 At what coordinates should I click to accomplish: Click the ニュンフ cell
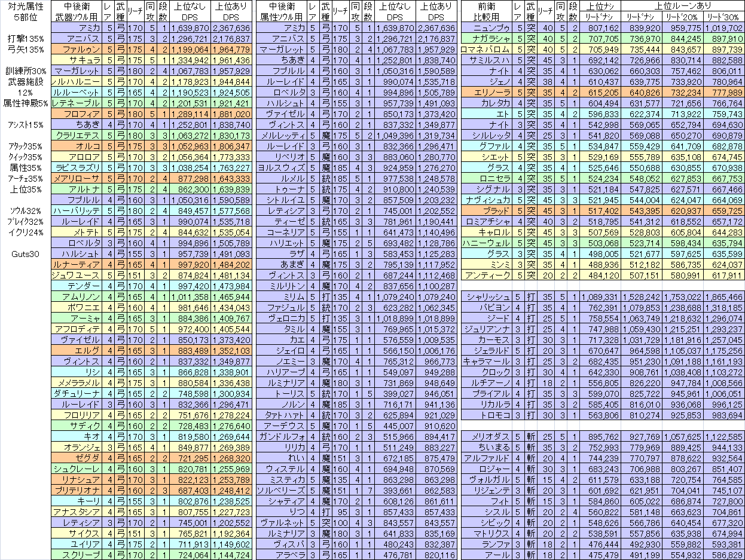click(x=487, y=28)
